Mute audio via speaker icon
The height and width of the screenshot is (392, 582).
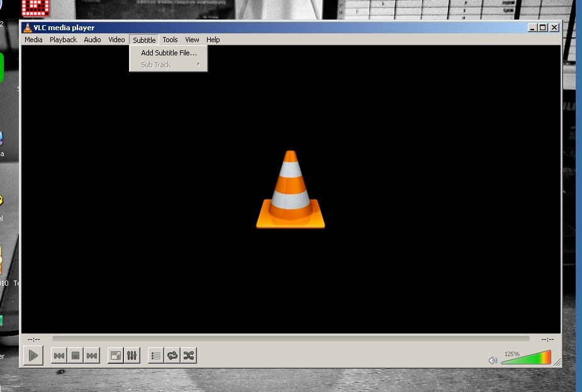(x=493, y=360)
